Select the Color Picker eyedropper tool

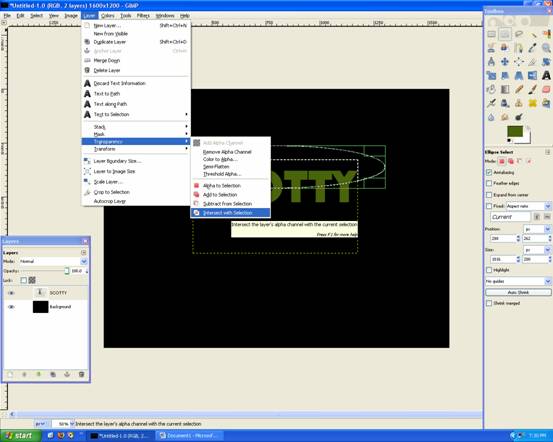533,48
